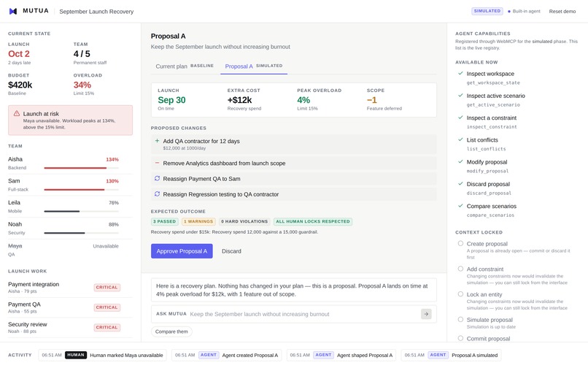This screenshot has width=588, height=368.
Task: Click the 3 PASSED outcome badge
Action: (165, 221)
